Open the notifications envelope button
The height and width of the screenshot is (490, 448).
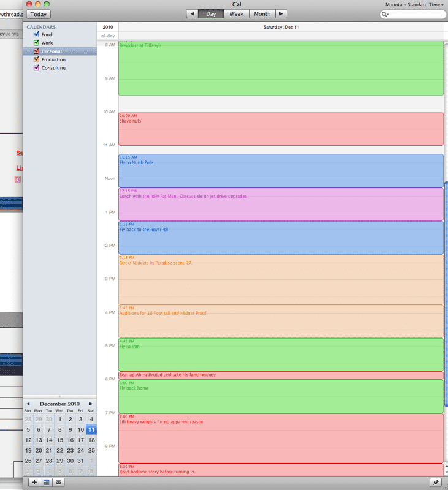point(58,482)
